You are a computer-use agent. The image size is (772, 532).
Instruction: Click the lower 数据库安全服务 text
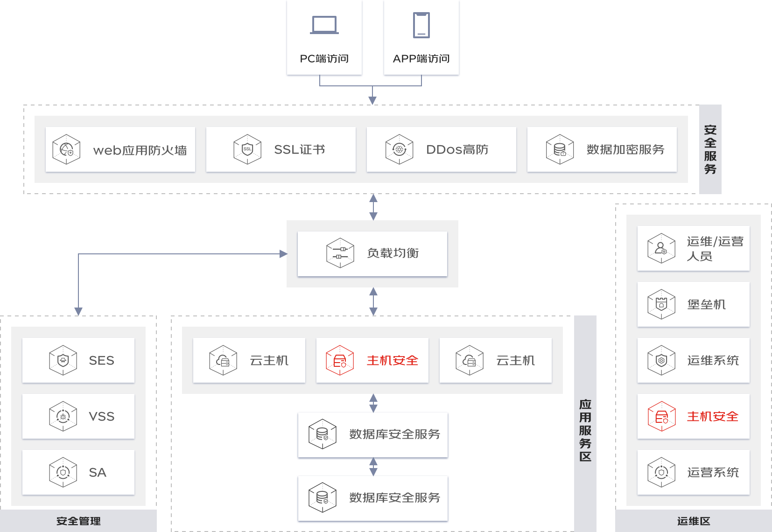tap(395, 498)
